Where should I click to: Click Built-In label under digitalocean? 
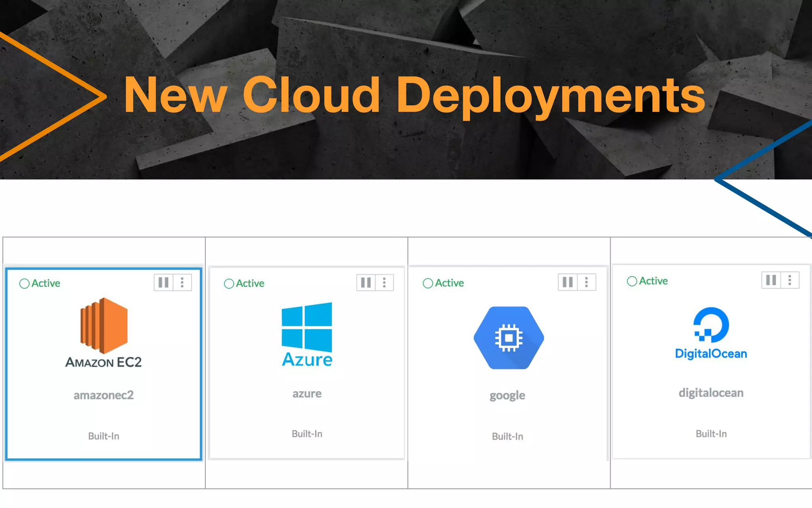tap(711, 433)
